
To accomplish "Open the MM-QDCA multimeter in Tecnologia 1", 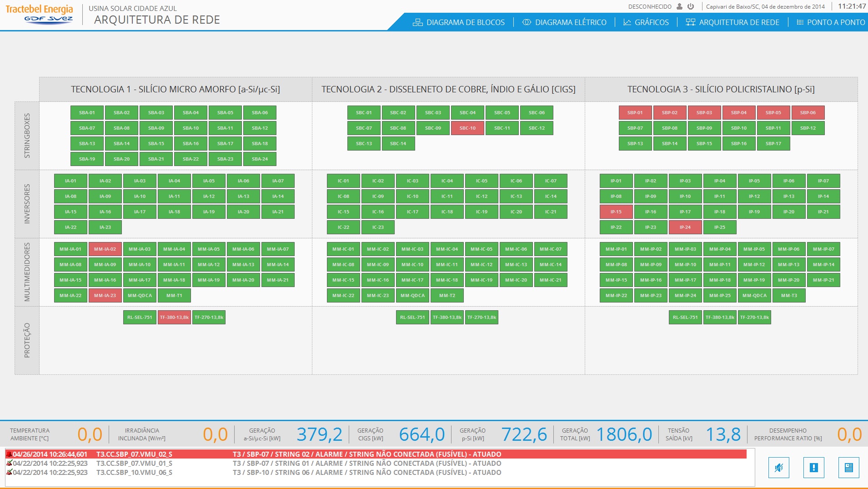I will tap(140, 296).
